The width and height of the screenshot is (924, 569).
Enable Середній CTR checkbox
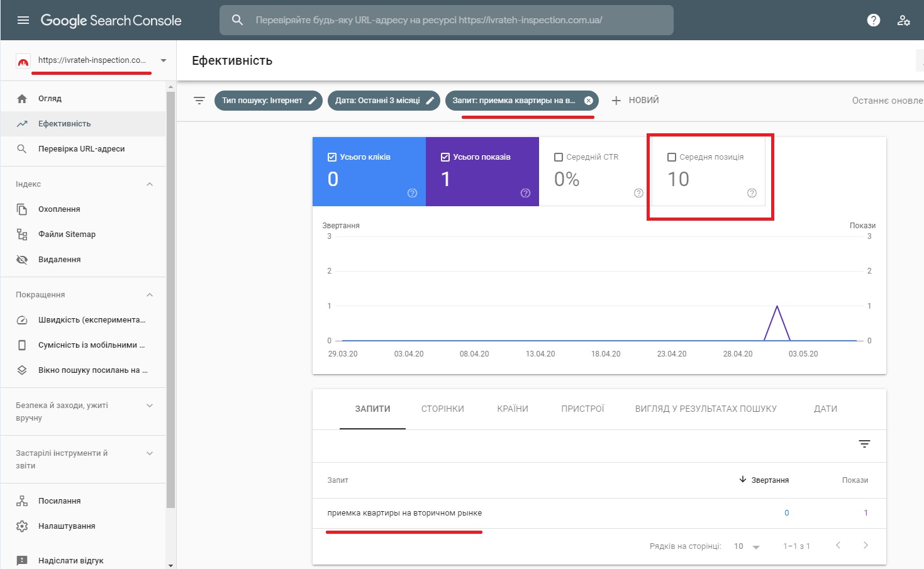point(559,157)
